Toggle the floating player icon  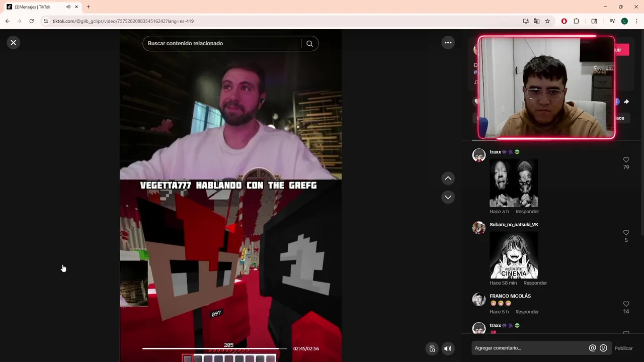coord(432,348)
